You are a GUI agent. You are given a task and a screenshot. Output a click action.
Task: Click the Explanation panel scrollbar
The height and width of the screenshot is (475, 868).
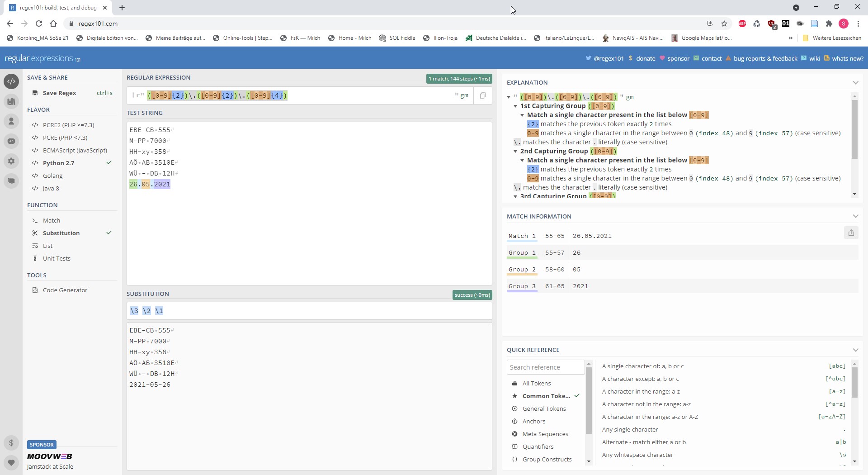pos(854,129)
